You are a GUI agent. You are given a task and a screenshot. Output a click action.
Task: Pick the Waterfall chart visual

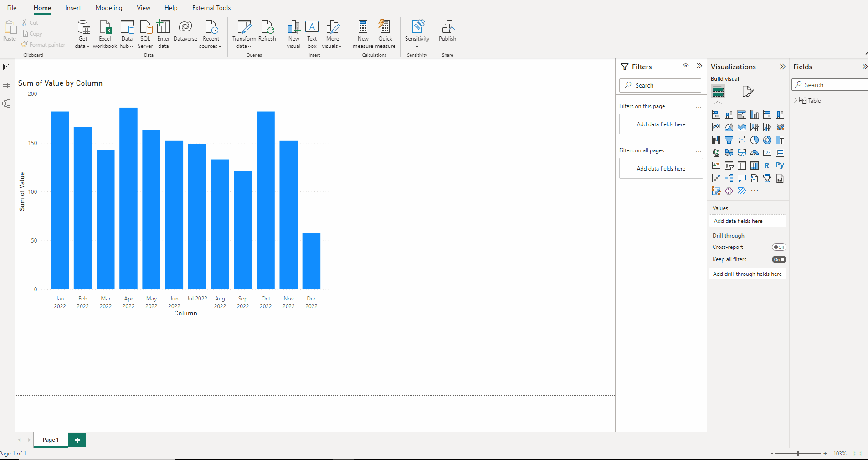tap(716, 140)
